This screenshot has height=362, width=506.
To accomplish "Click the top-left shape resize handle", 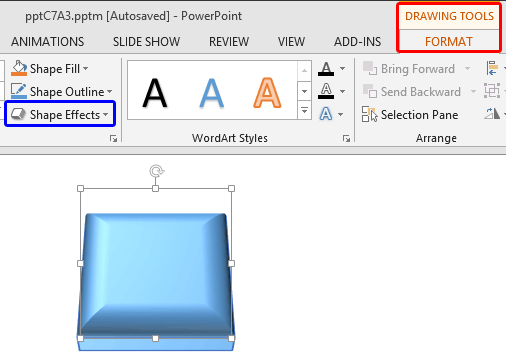I will tap(80, 189).
